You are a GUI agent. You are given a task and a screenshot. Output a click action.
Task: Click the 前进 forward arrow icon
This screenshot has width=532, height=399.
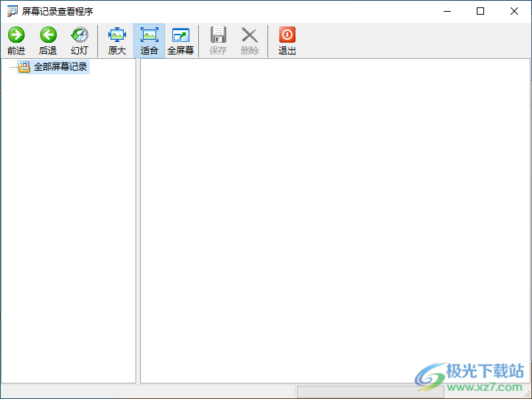16,35
